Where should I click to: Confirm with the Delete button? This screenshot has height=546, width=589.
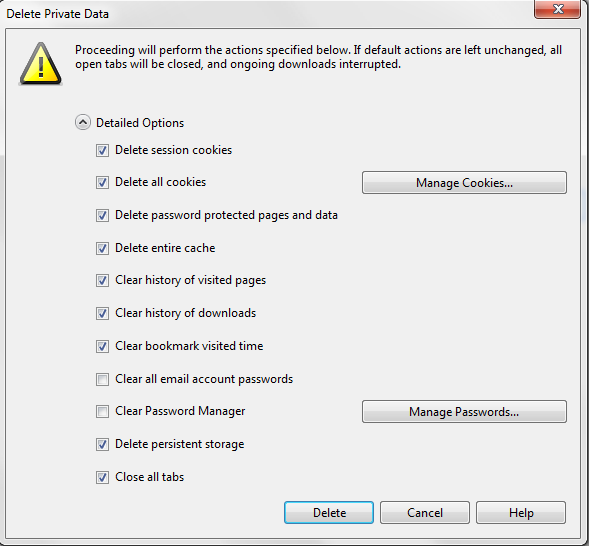[x=329, y=513]
